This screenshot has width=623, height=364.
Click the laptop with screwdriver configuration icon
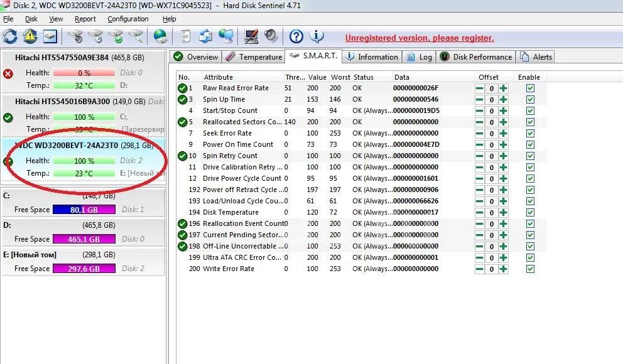[x=251, y=36]
